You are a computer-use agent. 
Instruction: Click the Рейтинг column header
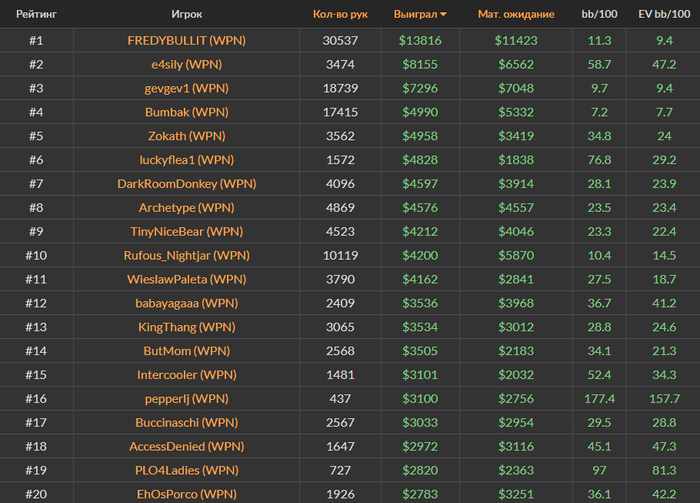(37, 14)
